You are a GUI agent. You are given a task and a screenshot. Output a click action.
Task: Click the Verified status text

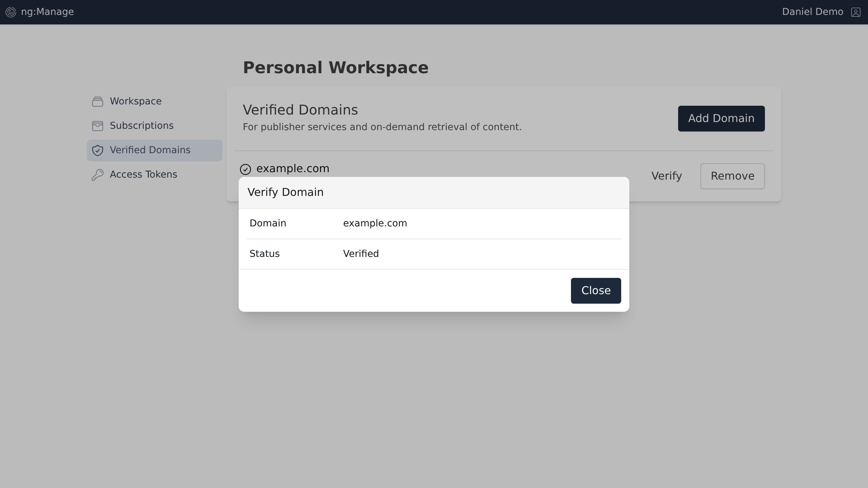361,254
